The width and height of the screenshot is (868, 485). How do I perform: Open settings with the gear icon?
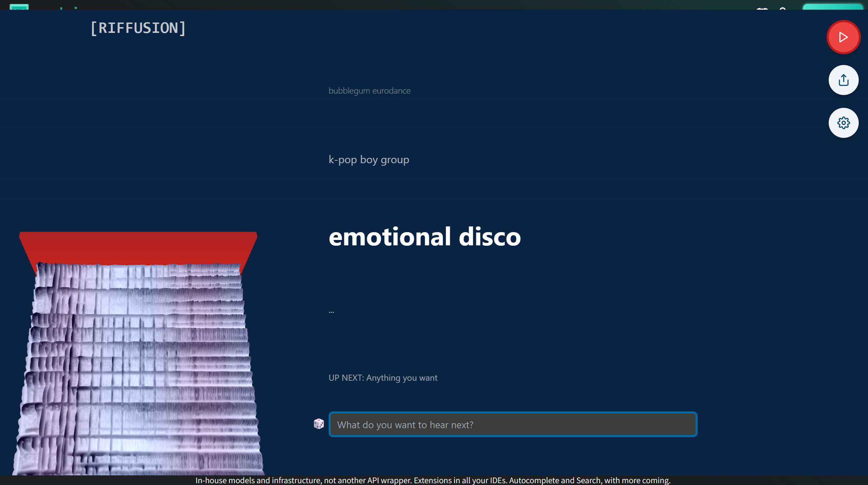click(x=843, y=123)
